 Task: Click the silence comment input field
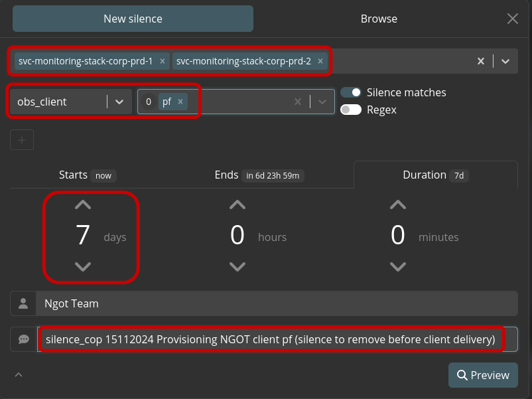277,339
